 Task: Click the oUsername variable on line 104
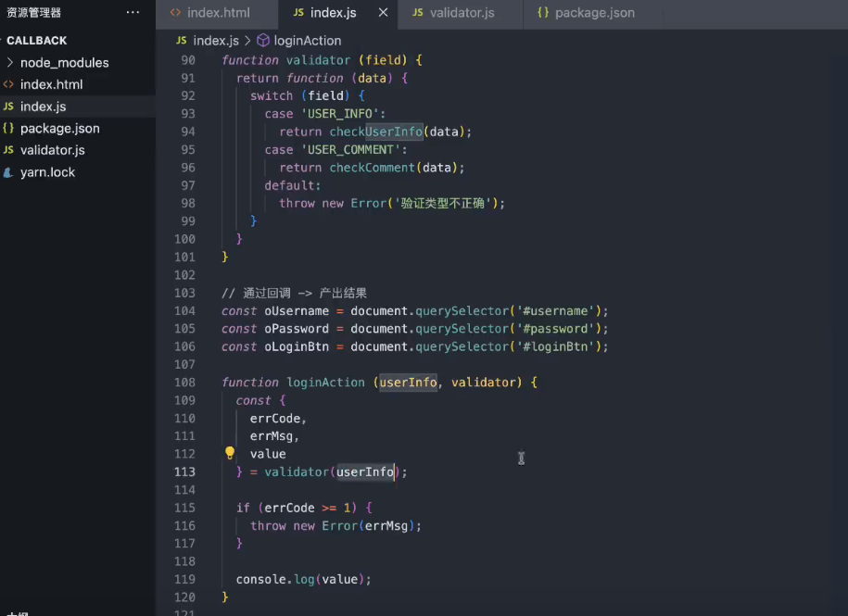(297, 310)
